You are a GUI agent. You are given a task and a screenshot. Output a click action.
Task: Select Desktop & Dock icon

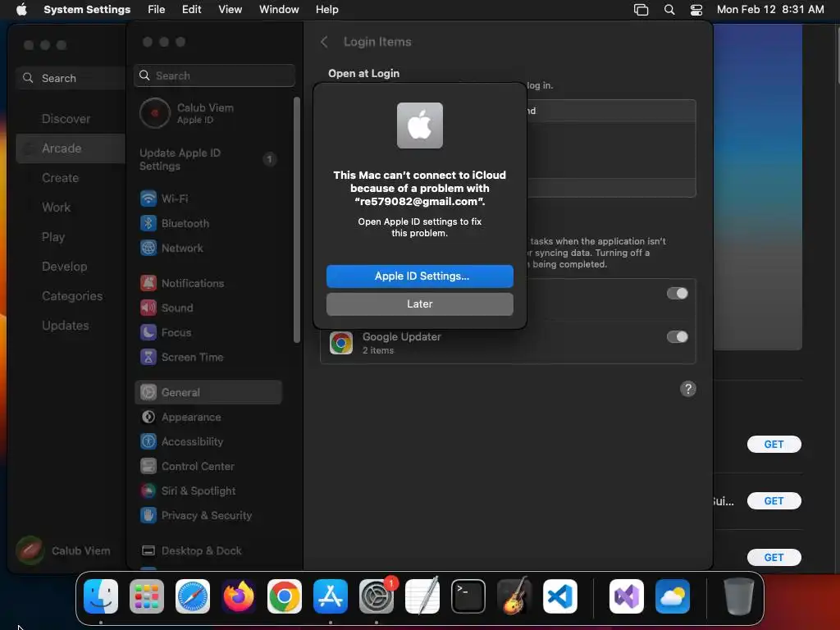pyautogui.click(x=148, y=551)
